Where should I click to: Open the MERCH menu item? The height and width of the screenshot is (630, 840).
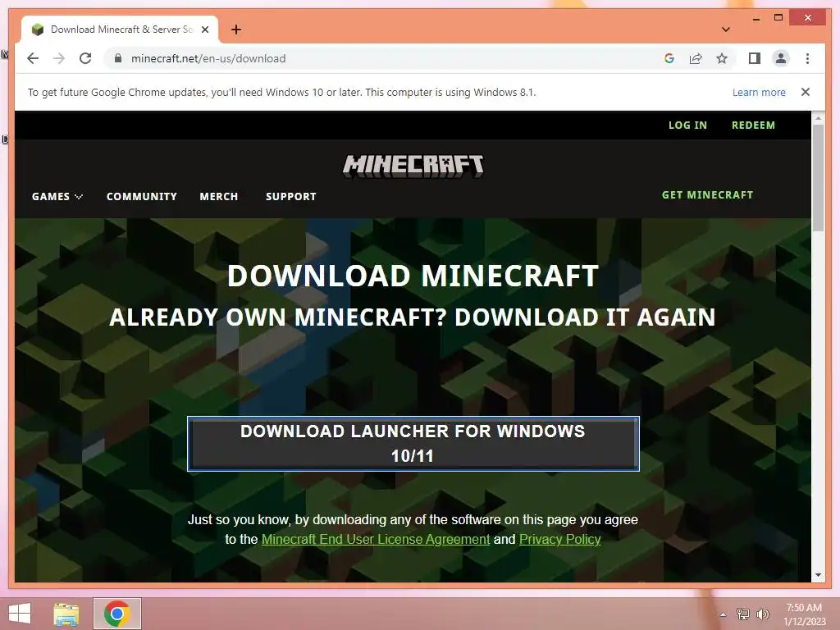coord(218,197)
